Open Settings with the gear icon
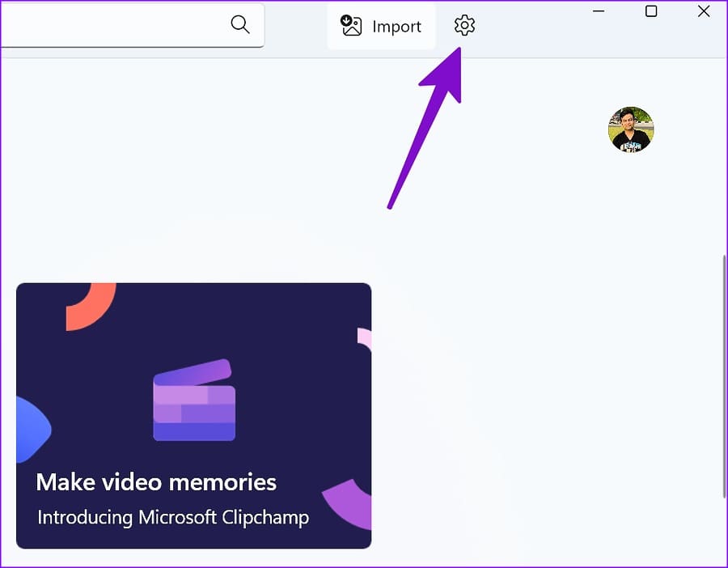Image resolution: width=728 pixels, height=568 pixels. 464,25
